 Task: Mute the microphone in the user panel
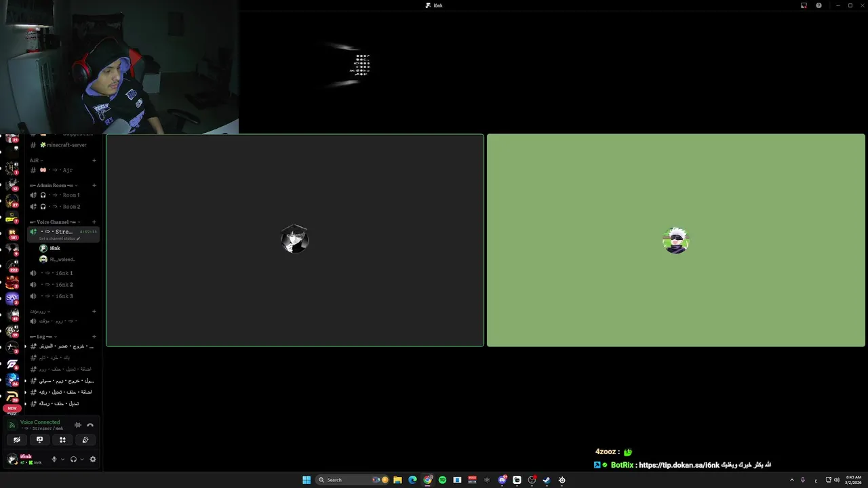54,459
